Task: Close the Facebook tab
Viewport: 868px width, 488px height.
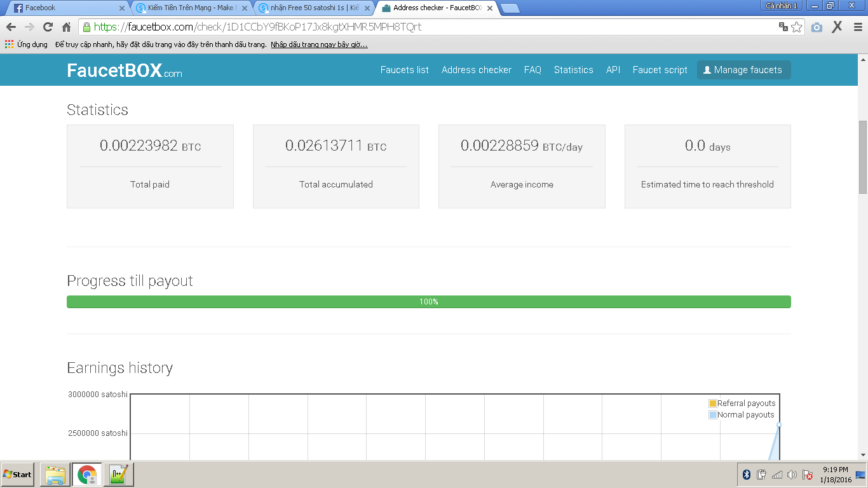Action: [122, 8]
